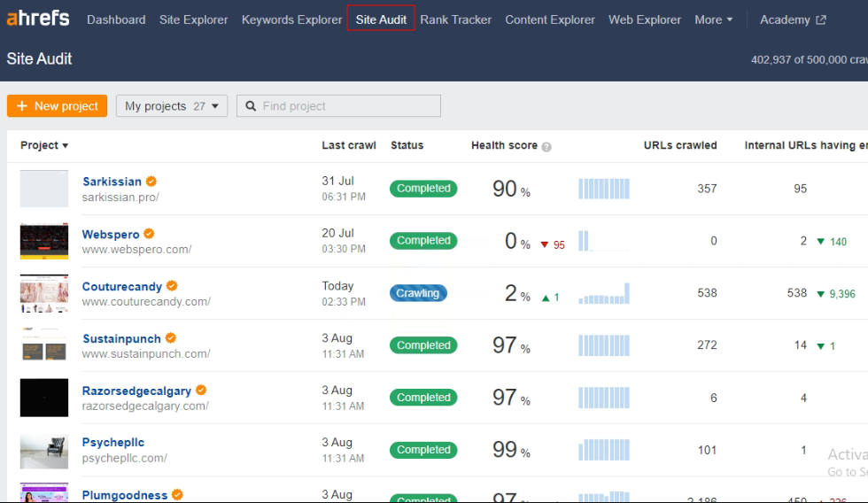Open the Psychepllc project
Screen dimensions: 868x503
(x=113, y=443)
